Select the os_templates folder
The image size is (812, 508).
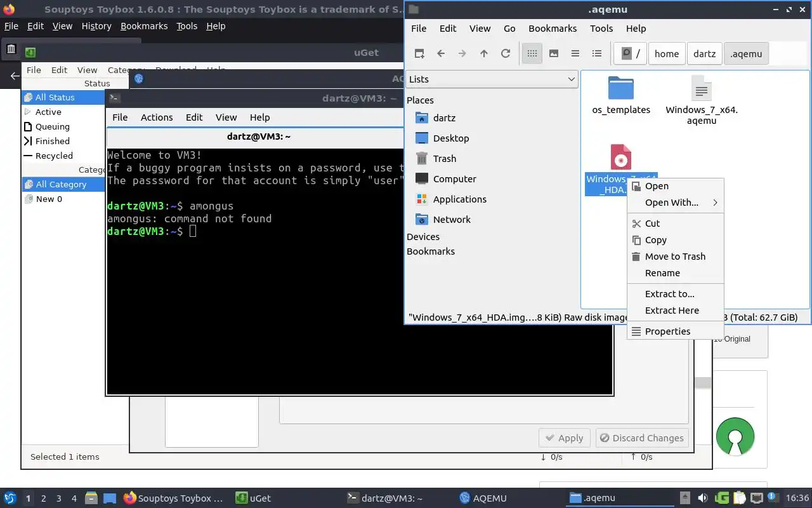621,95
